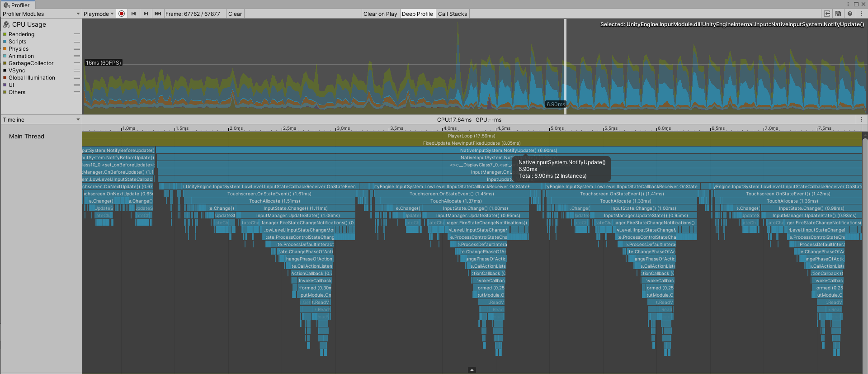Select NativeInputSystem.NotifyUpdate() (6.90ms) sample bar
This screenshot has width=868, height=374.
(509, 150)
